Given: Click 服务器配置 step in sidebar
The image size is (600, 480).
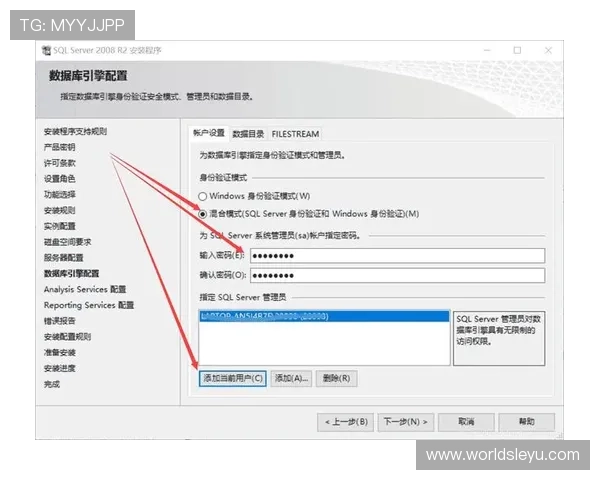Looking at the screenshot, I should click(x=64, y=258).
